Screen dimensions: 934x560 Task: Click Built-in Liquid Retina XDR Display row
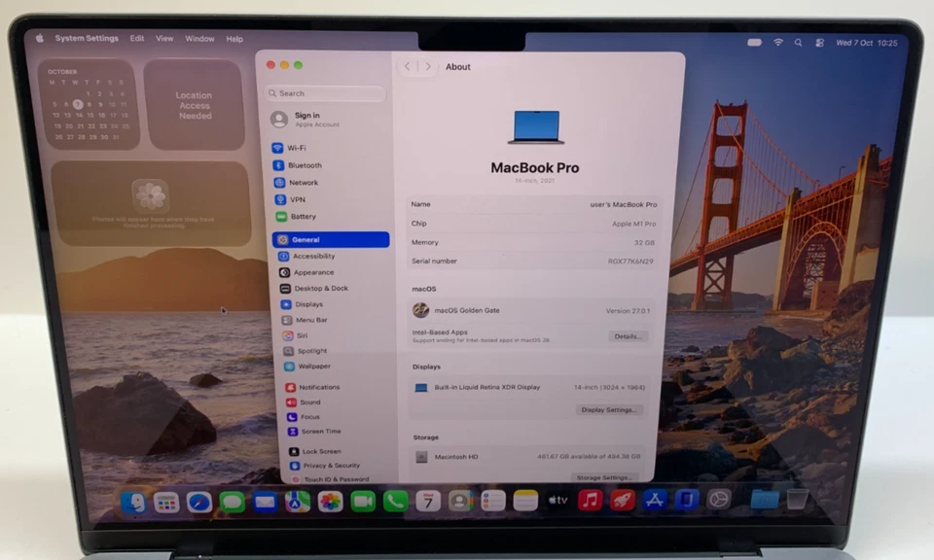coord(529,387)
